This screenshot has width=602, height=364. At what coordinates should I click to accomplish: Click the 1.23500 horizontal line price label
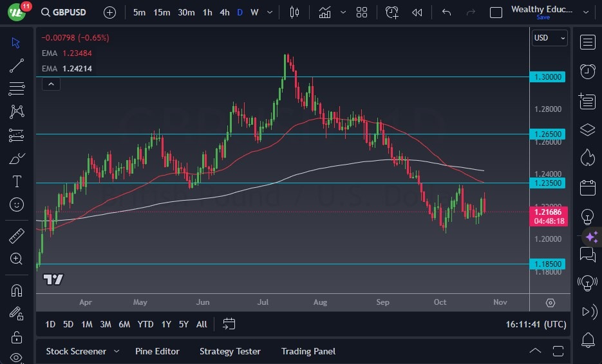point(548,183)
